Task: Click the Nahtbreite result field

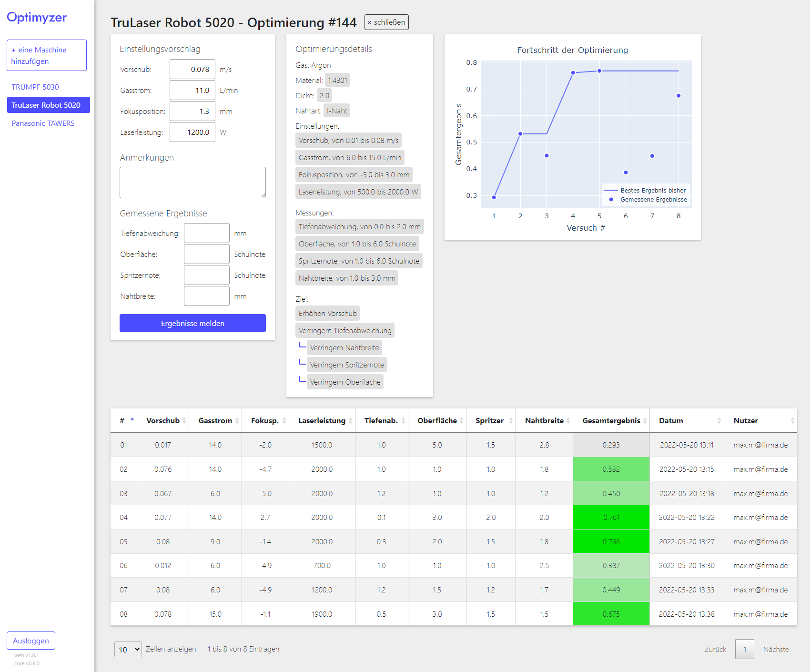Action: point(207,296)
